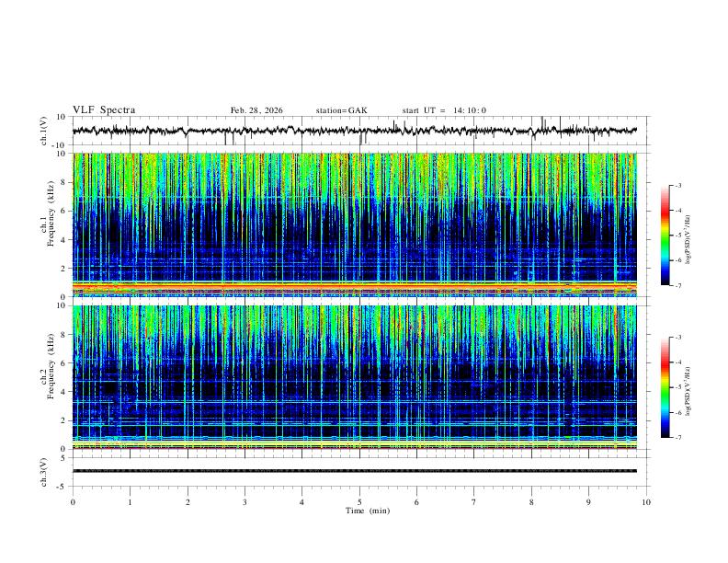Click the "ch.1(V)" vertical axis label
Image resolution: width=728 pixels, height=563 pixels.
[44, 131]
